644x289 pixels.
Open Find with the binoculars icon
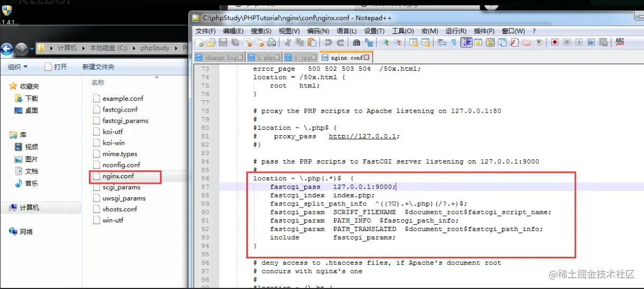coord(356,42)
